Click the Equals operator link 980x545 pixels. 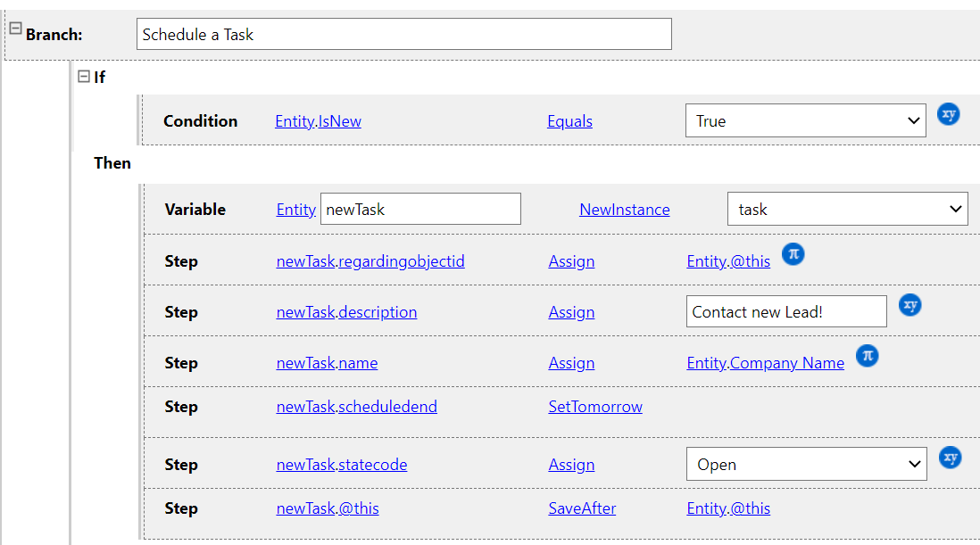point(569,121)
